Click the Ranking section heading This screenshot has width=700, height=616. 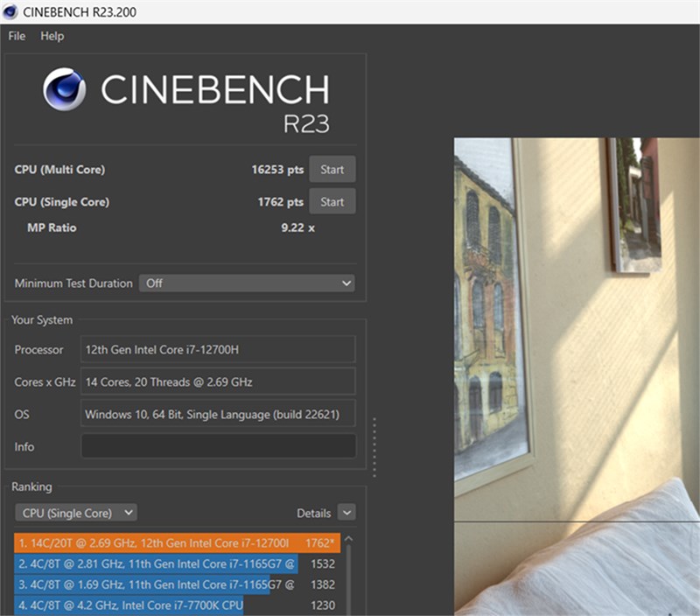coord(31,486)
